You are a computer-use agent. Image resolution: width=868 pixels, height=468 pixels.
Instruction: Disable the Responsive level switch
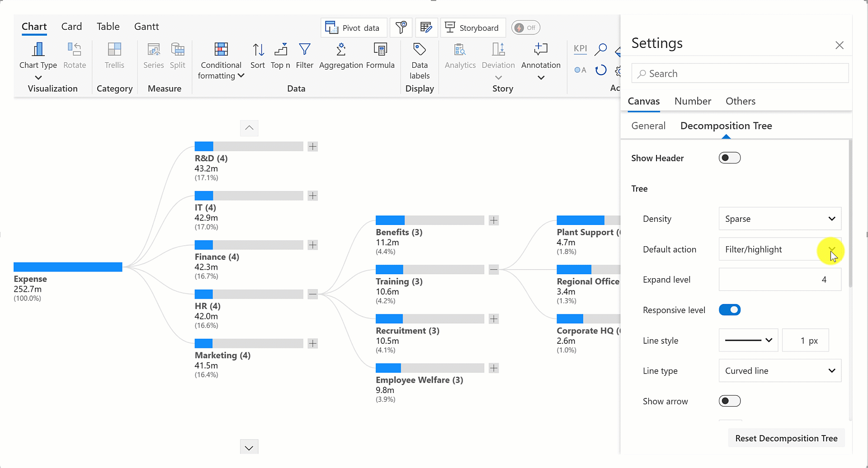(x=729, y=310)
